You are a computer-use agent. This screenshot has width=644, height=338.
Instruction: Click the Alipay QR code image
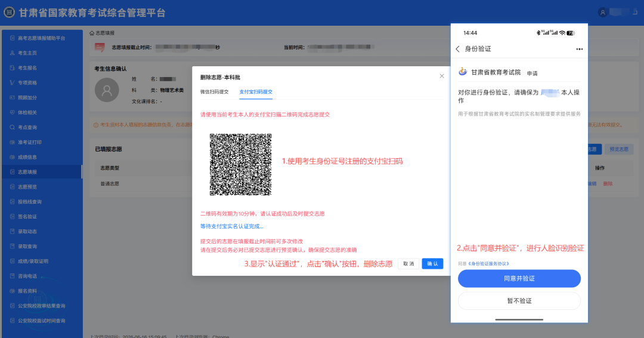241,164
